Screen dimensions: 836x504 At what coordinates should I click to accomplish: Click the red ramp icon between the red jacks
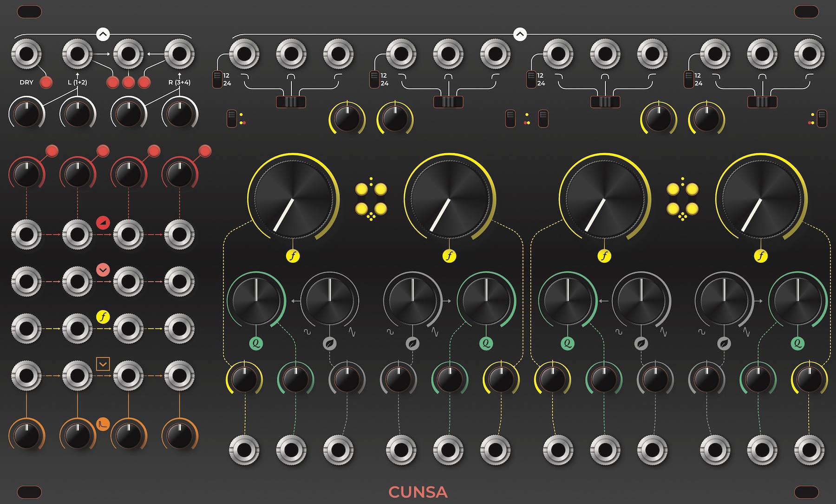(x=103, y=223)
